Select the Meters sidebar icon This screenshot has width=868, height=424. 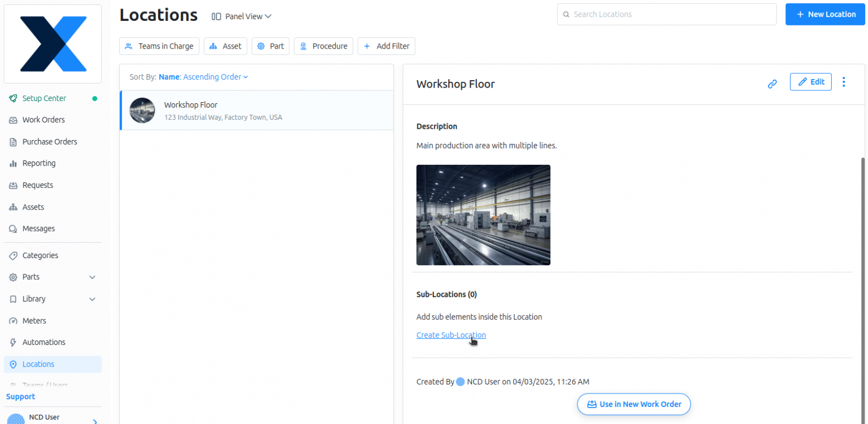[x=13, y=321]
